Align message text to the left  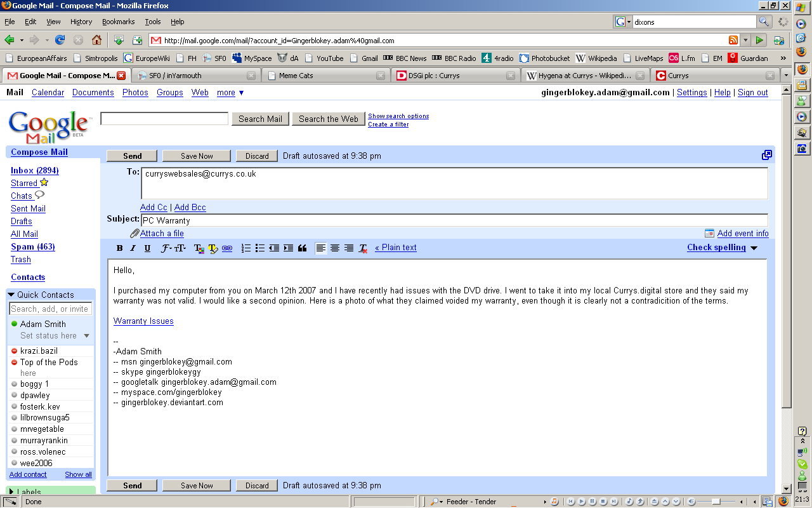[321, 248]
